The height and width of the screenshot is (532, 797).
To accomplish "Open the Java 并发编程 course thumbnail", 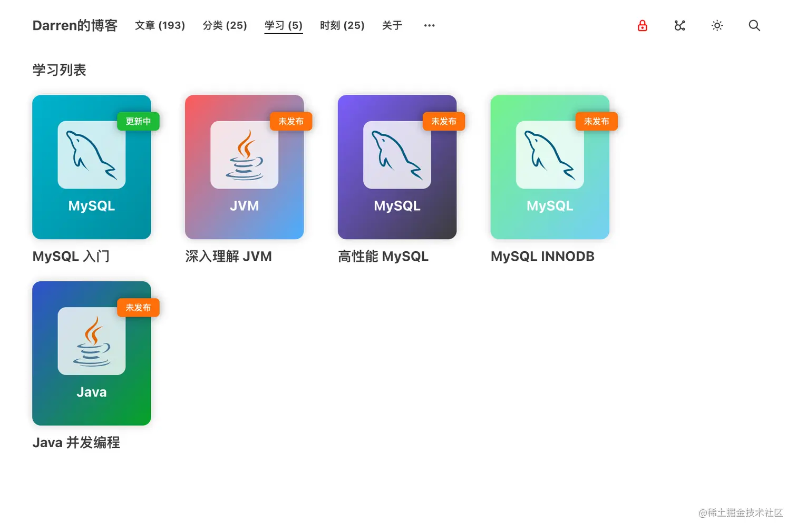I will click(x=91, y=353).
